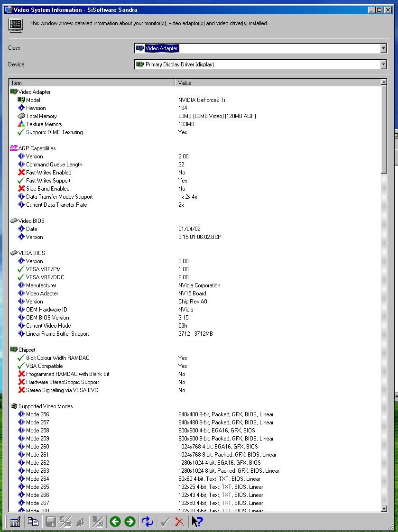Screen dimensions: 398x532
Task: Click the 3712 - 3712MB value
Action: click(x=195, y=334)
